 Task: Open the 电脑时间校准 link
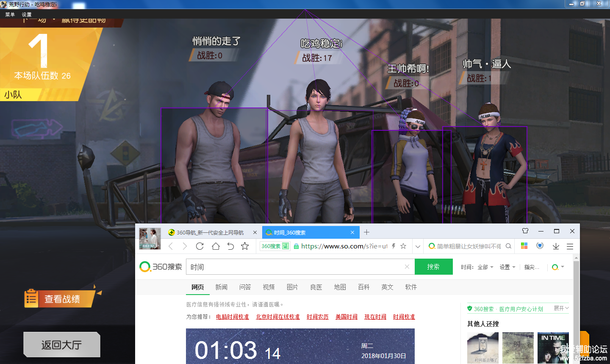(x=233, y=317)
